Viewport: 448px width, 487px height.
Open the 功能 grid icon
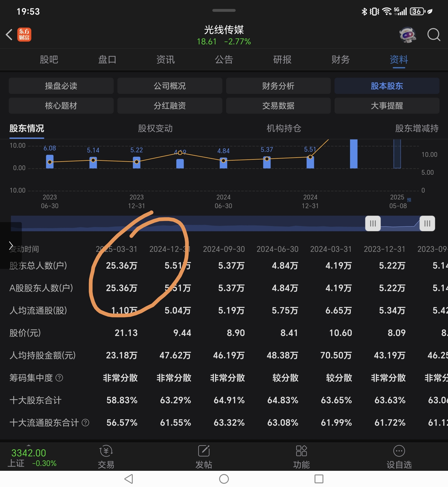point(302,451)
